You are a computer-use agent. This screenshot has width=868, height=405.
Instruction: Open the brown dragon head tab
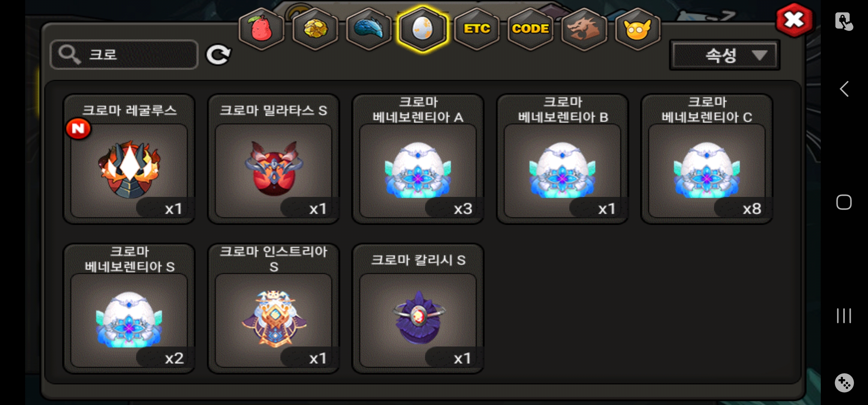(x=584, y=29)
